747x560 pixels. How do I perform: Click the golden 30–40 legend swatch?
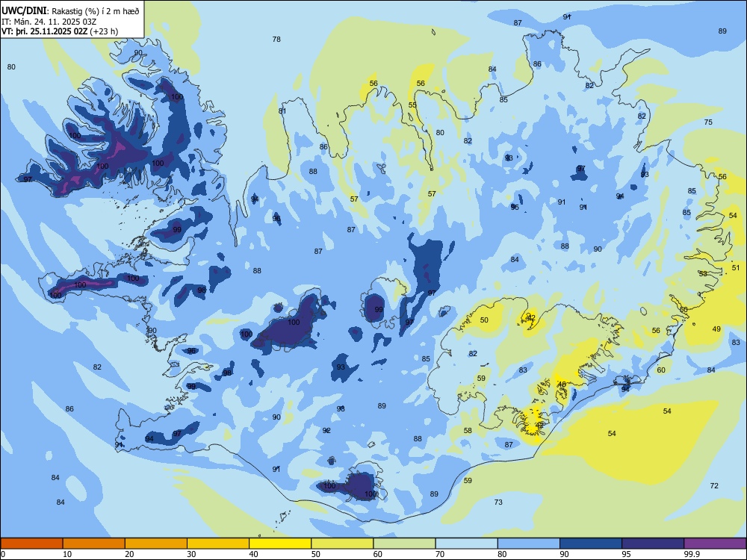click(218, 544)
